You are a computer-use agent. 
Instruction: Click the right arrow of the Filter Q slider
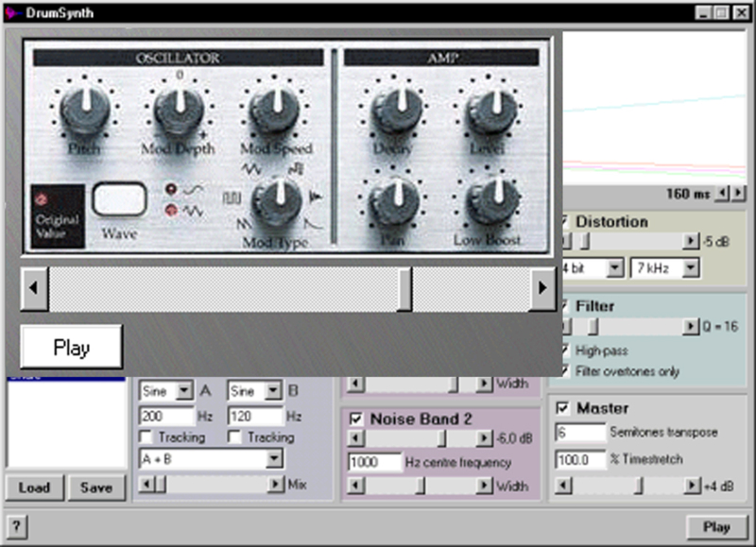click(691, 326)
